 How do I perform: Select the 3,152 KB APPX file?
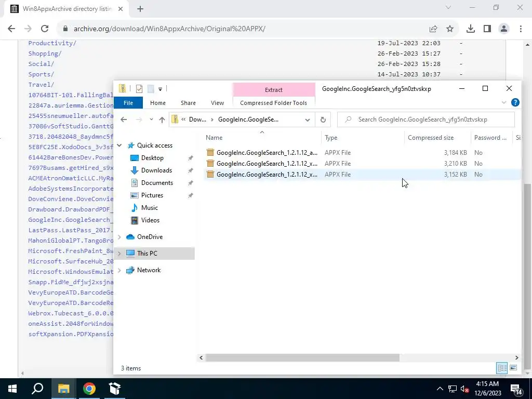tap(362, 175)
